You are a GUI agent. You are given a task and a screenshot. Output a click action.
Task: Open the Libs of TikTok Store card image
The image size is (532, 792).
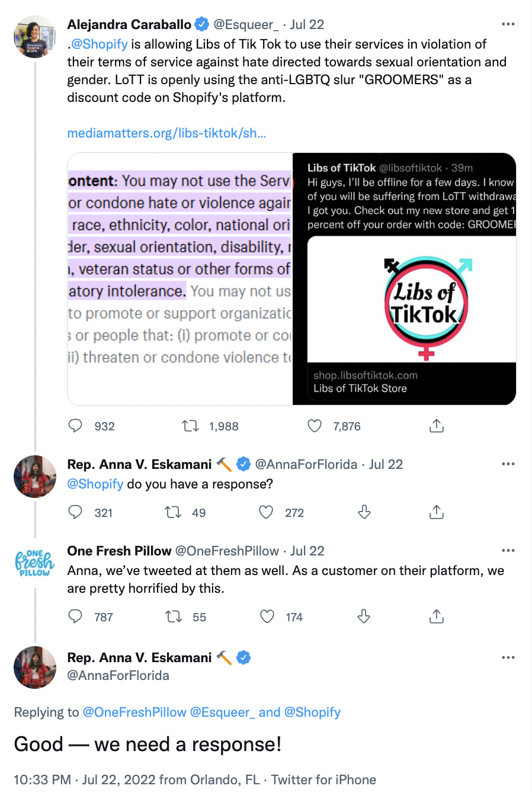click(x=412, y=299)
